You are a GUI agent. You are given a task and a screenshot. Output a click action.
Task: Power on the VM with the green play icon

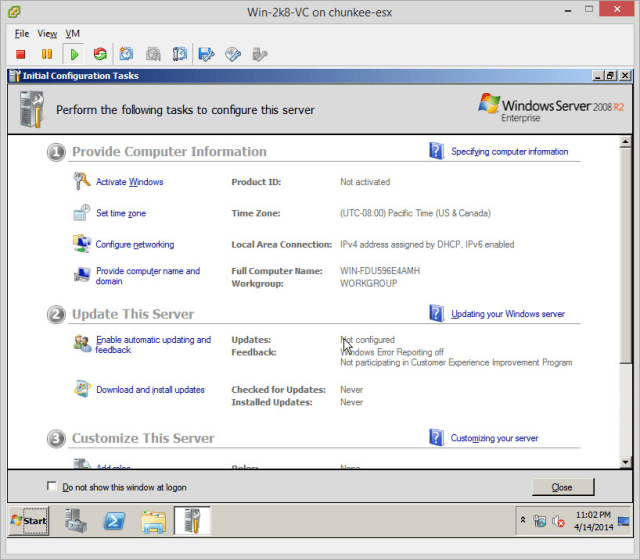tap(74, 54)
